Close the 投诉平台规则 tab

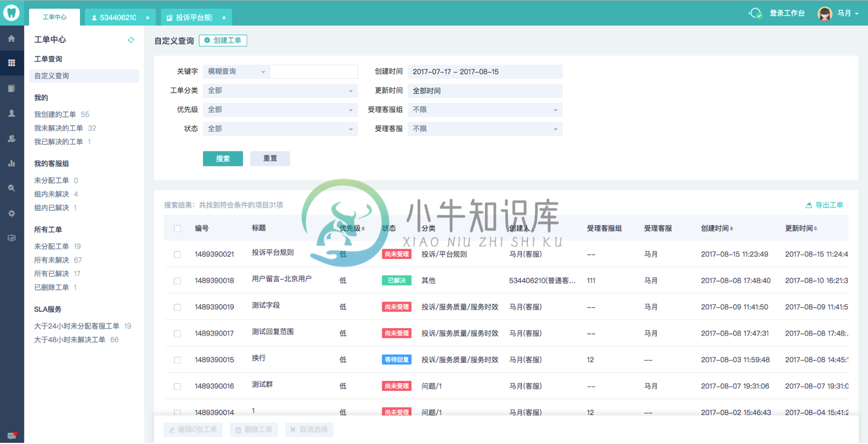(x=224, y=18)
